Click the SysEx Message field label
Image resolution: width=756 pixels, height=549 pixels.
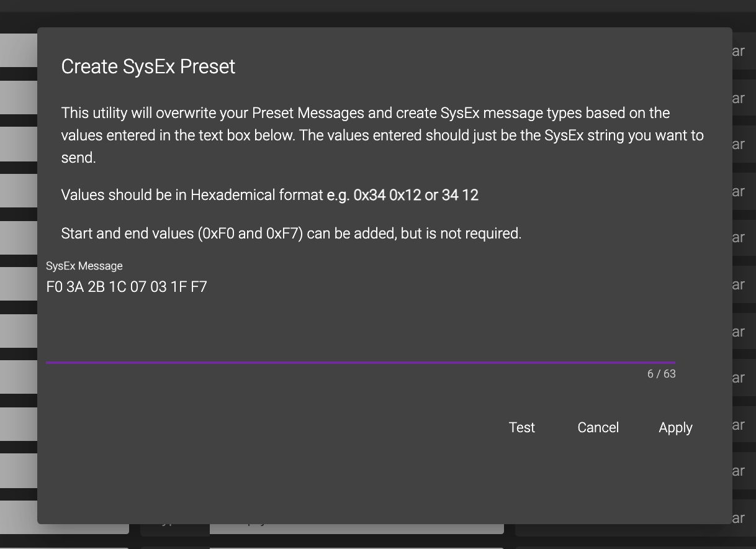point(84,266)
